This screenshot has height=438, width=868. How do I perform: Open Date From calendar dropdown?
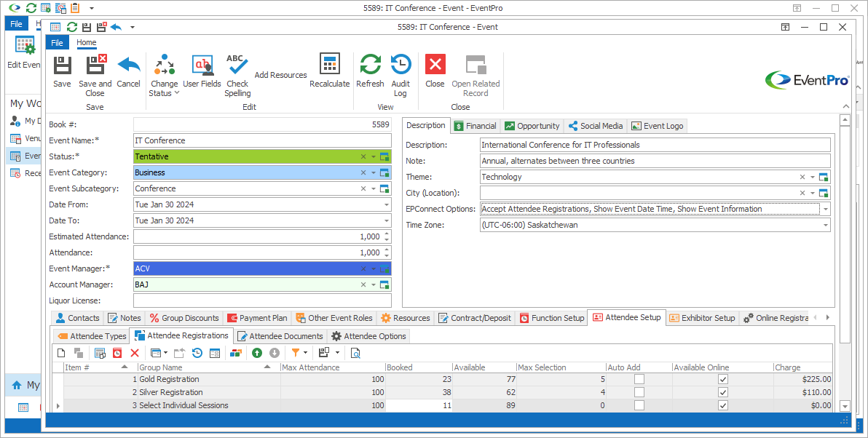coord(386,204)
